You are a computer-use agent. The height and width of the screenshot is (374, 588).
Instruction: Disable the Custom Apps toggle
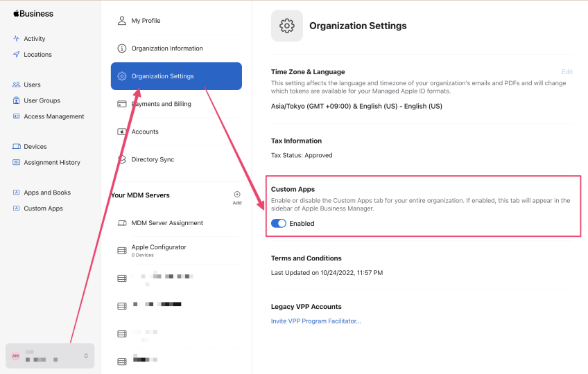click(x=279, y=224)
